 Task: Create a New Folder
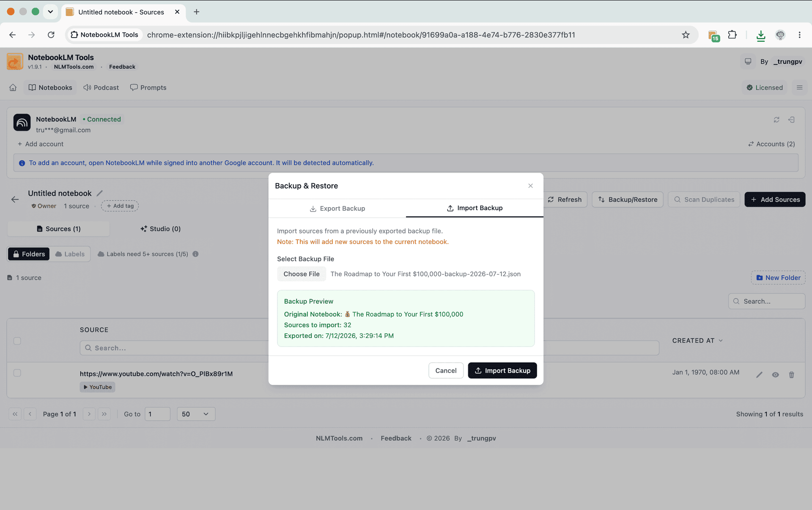coord(778,278)
